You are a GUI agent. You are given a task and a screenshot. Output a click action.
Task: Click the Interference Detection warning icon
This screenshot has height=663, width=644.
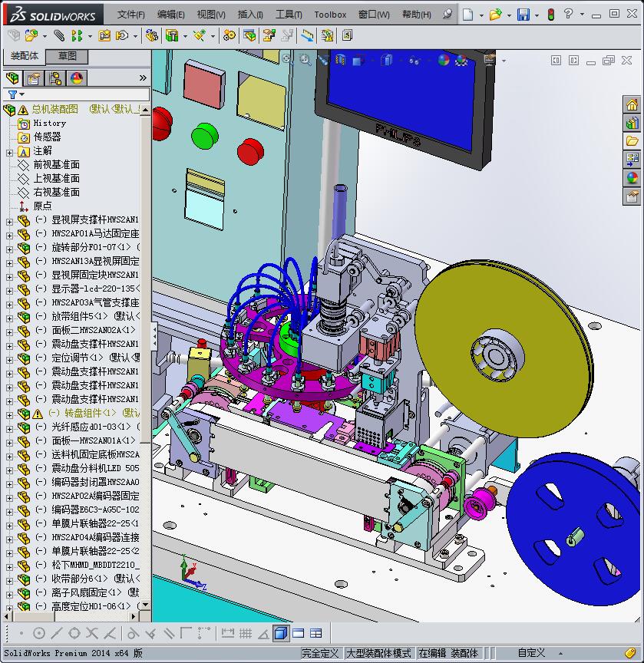tap(327, 35)
